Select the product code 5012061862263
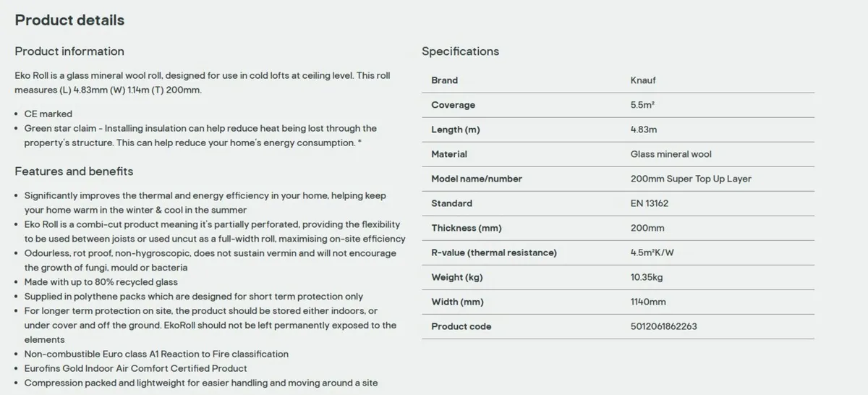This screenshot has width=868, height=395. click(663, 326)
